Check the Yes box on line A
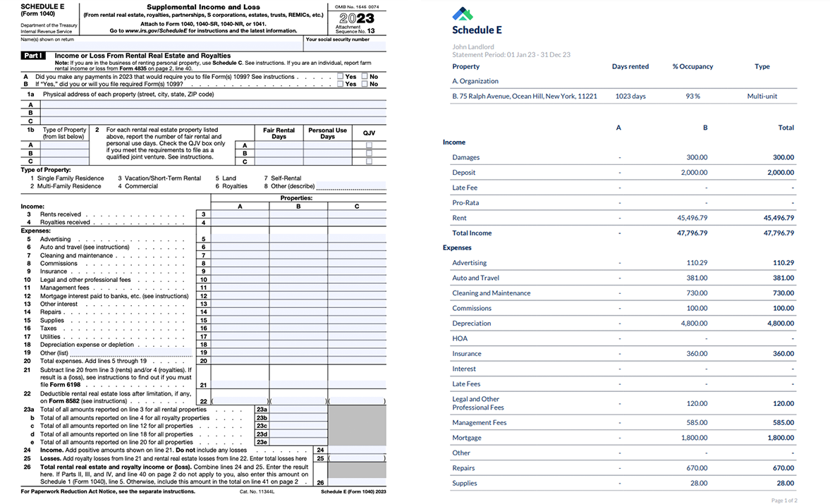The height and width of the screenshot is (504, 830). pos(341,77)
